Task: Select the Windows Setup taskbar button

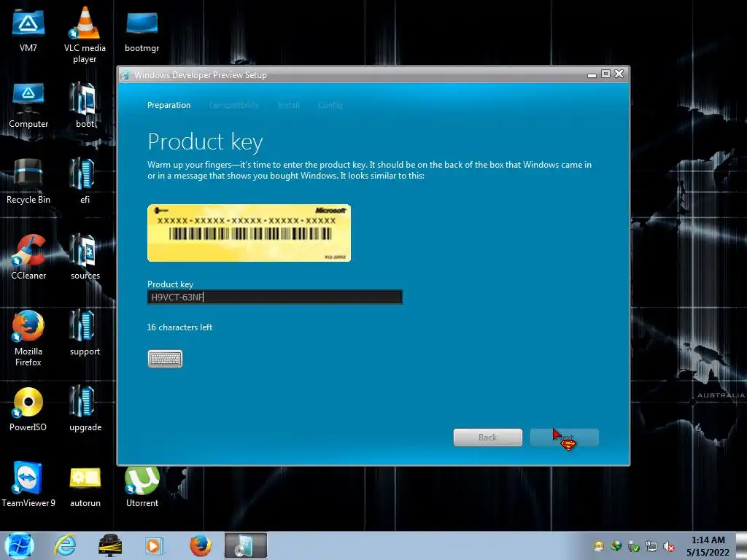Action: coord(245,545)
